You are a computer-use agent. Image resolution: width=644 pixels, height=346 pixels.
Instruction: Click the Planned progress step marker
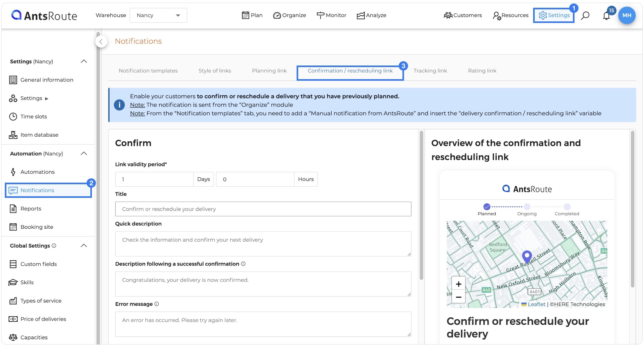tap(487, 207)
